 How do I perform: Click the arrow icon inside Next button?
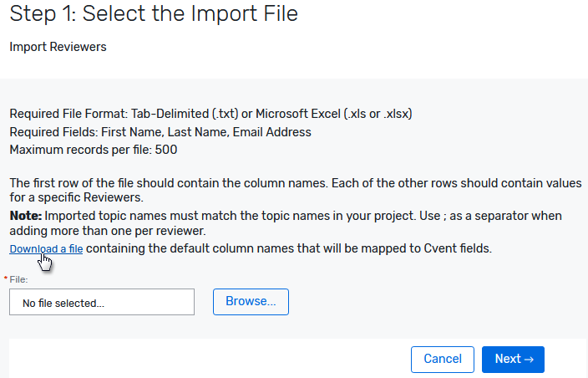point(529,359)
